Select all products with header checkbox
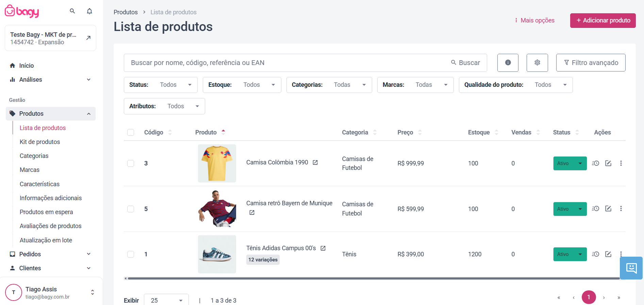 tap(131, 132)
